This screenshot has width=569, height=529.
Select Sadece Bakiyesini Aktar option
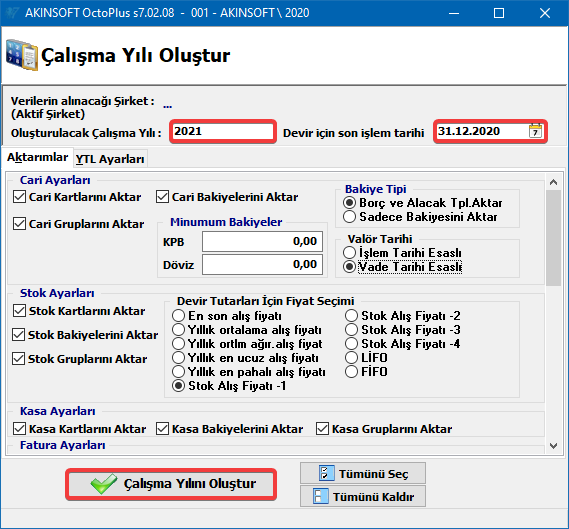349,217
